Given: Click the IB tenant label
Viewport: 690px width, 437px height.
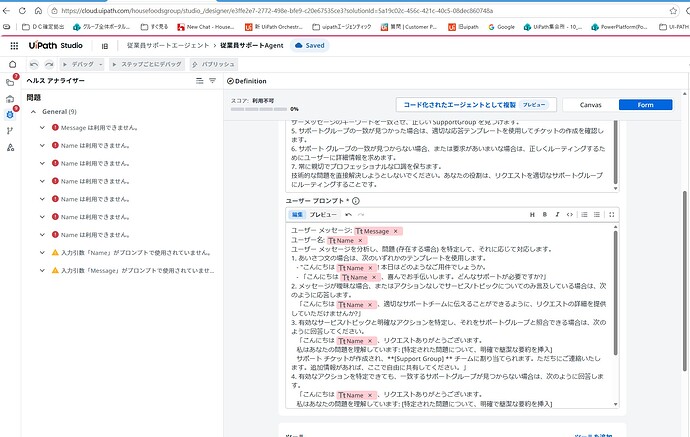Looking at the screenshot, I should click(105, 46).
